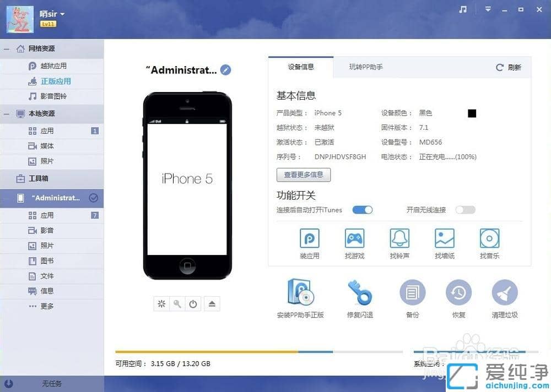551x392 pixels.
Task: Click the device eject icon below the phone
Action: 212,303
